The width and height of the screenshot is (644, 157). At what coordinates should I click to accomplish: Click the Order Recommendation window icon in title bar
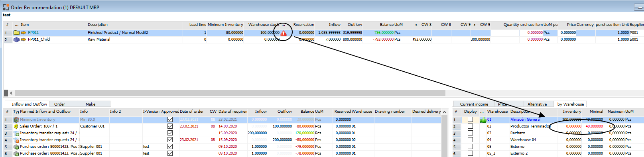tap(6, 7)
